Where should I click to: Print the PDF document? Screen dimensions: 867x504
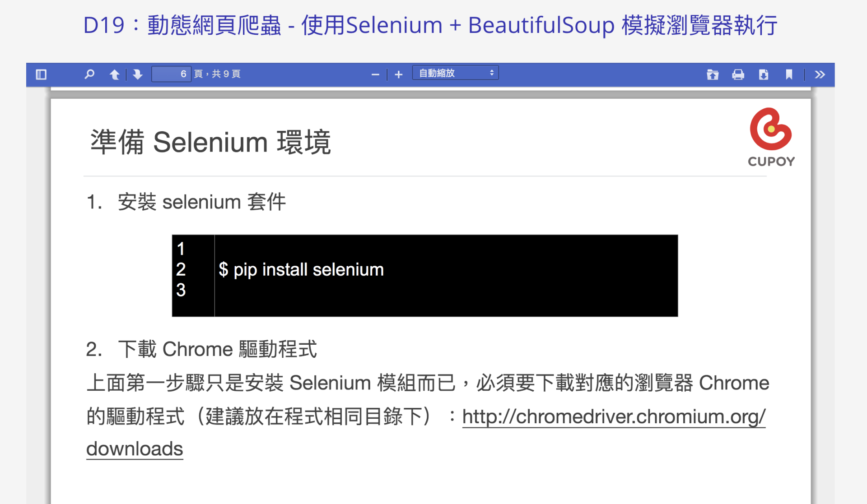pyautogui.click(x=738, y=74)
